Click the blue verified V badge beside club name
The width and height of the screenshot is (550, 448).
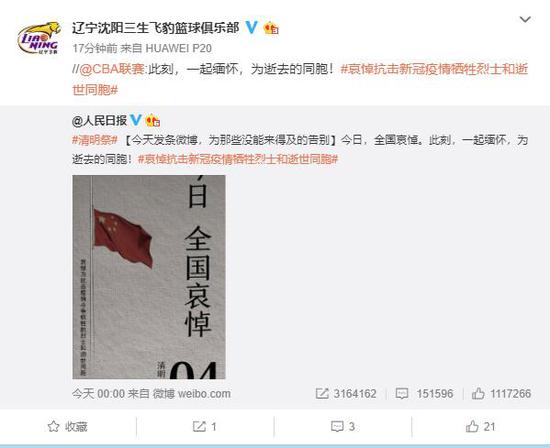coord(251,27)
